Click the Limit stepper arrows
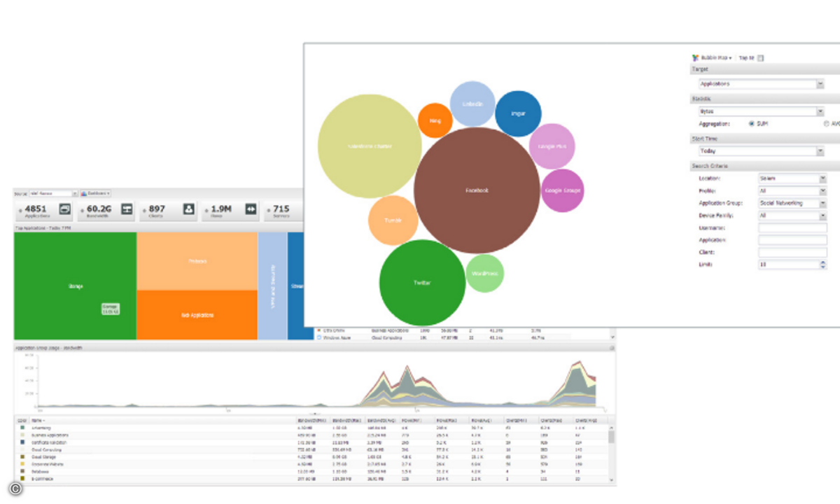Screen dimensions: 840x504 pos(822,265)
